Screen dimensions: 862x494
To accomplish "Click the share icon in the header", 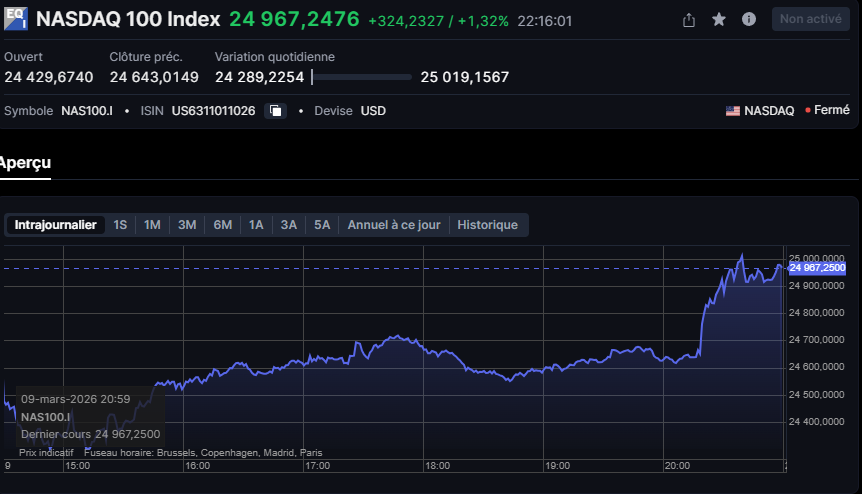I will click(689, 20).
